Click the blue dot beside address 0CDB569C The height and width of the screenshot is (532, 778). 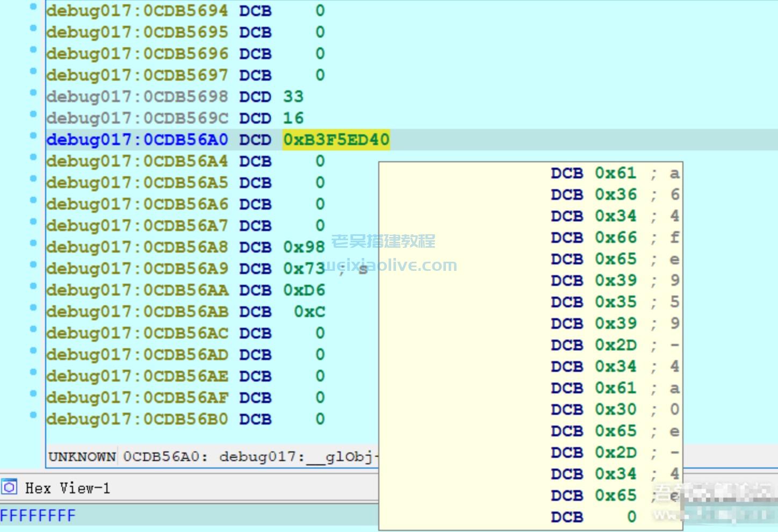[x=33, y=114]
